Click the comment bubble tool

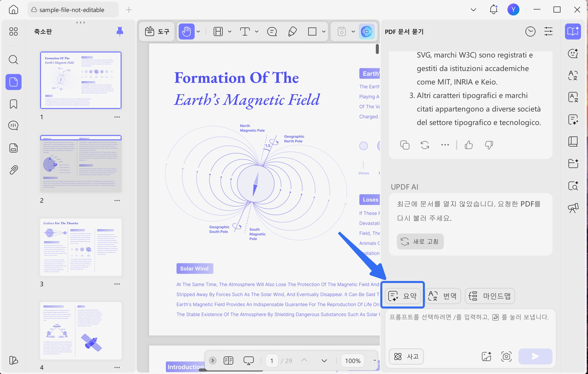tap(272, 32)
